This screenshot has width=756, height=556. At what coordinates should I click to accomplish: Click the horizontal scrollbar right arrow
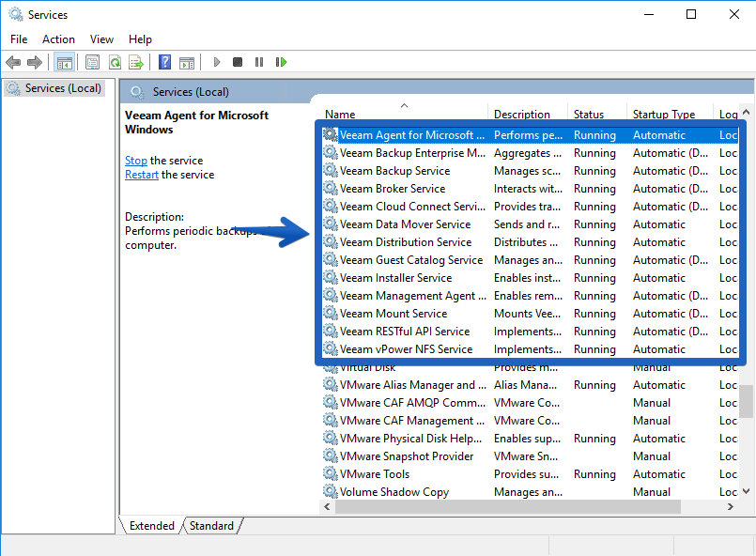(x=731, y=507)
